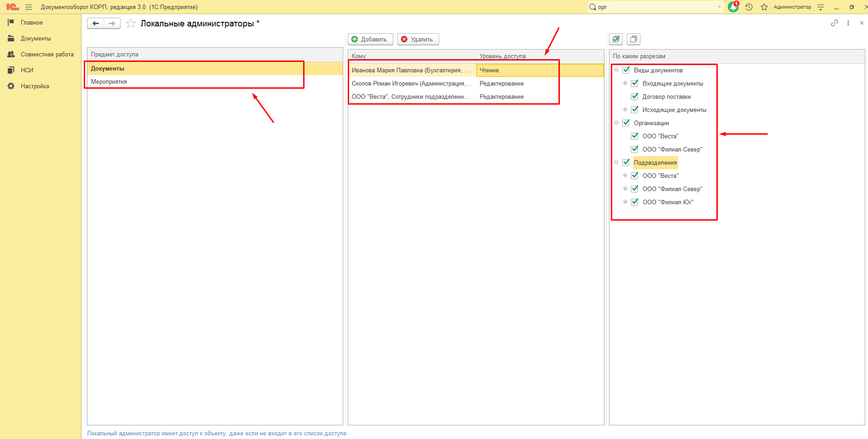
Task: Click the search field containing орг
Action: point(655,7)
